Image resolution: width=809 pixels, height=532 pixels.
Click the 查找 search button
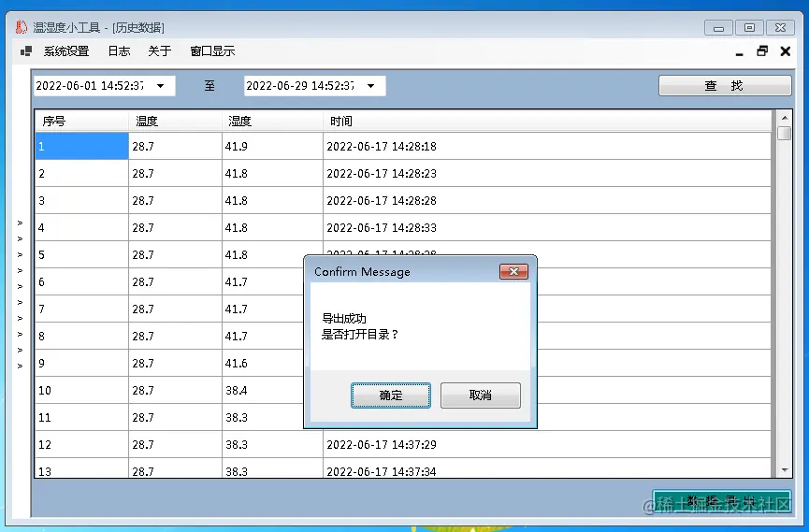pyautogui.click(x=725, y=86)
